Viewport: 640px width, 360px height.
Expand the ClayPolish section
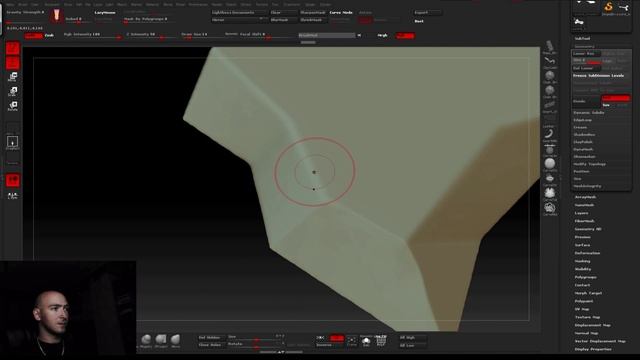(583, 142)
